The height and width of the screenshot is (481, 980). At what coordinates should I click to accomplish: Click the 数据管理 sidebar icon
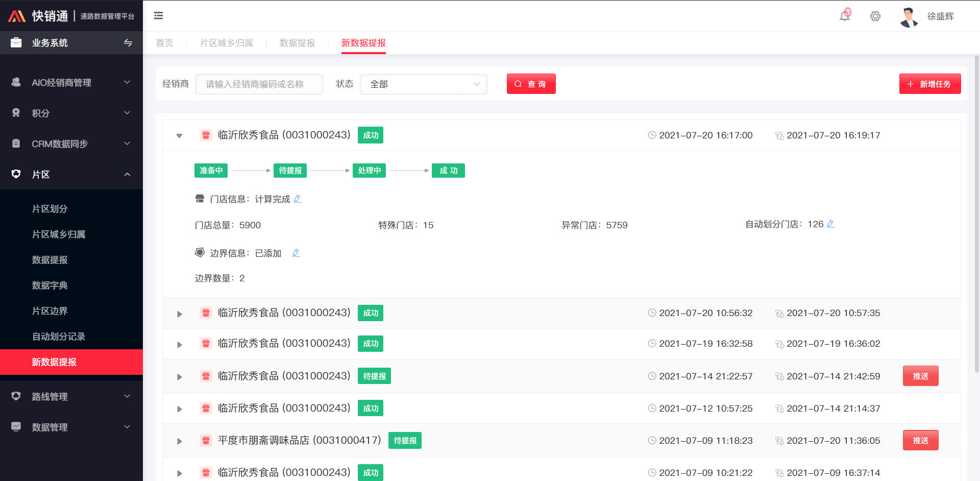tap(16, 427)
